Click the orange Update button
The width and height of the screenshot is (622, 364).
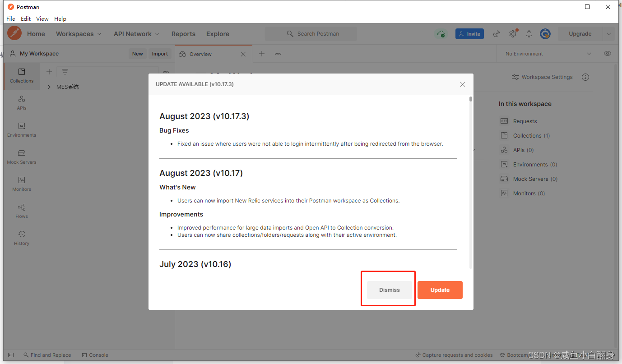(x=440, y=290)
